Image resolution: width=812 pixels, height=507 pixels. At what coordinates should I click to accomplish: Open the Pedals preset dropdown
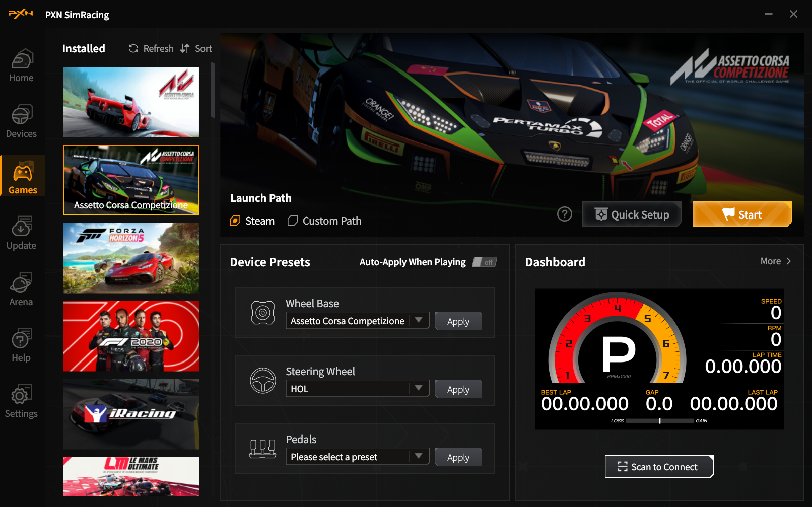(419, 456)
